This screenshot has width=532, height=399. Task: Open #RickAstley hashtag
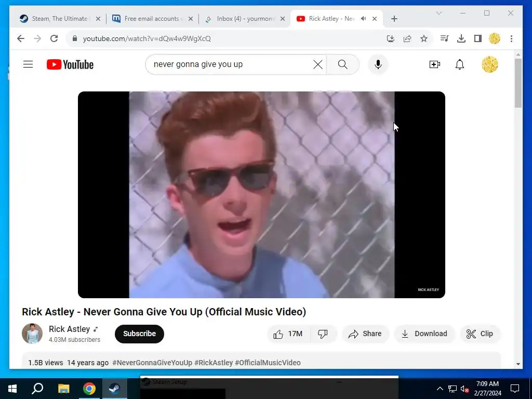[214, 363]
